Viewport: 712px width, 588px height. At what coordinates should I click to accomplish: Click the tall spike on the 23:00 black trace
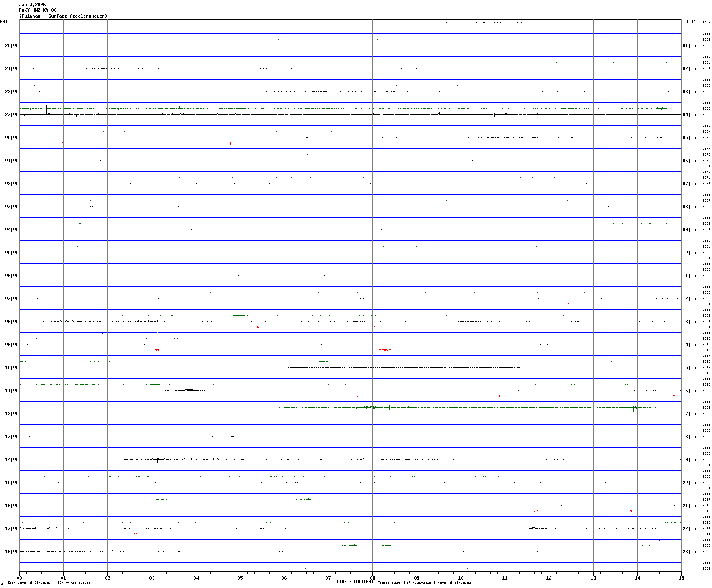(x=46, y=110)
